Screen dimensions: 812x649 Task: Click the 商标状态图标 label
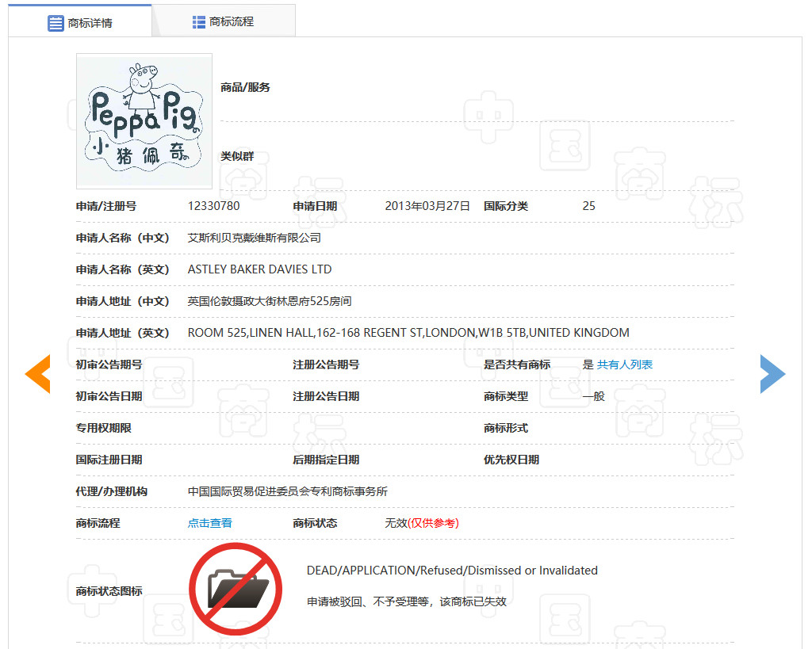click(x=109, y=591)
